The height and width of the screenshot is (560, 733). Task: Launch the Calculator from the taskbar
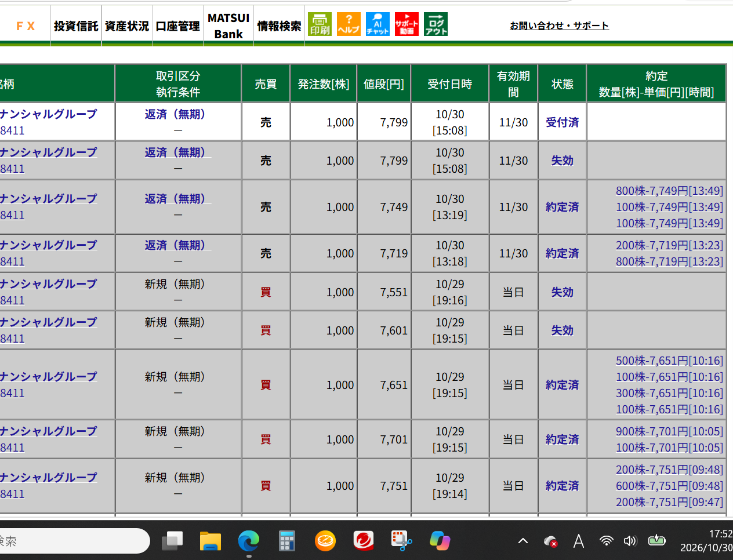point(286,541)
